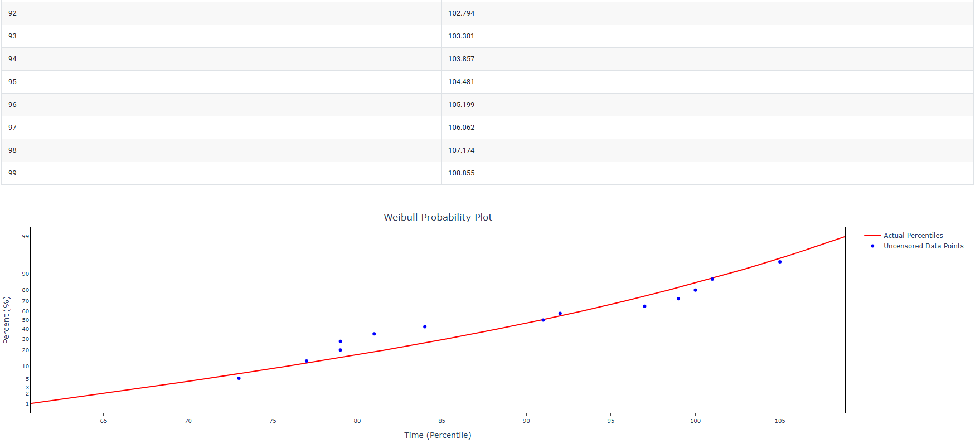Click the y-axis tick label 99
980x444 pixels.
[x=26, y=237]
